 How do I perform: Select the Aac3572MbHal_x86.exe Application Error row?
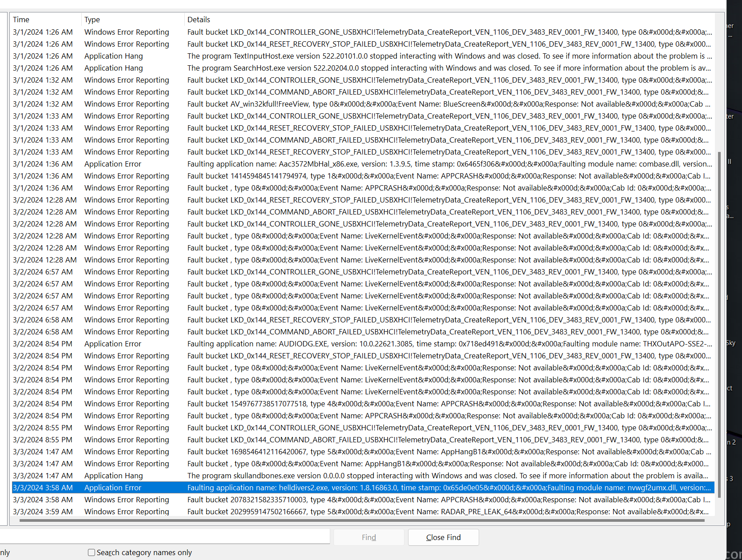coord(363,164)
